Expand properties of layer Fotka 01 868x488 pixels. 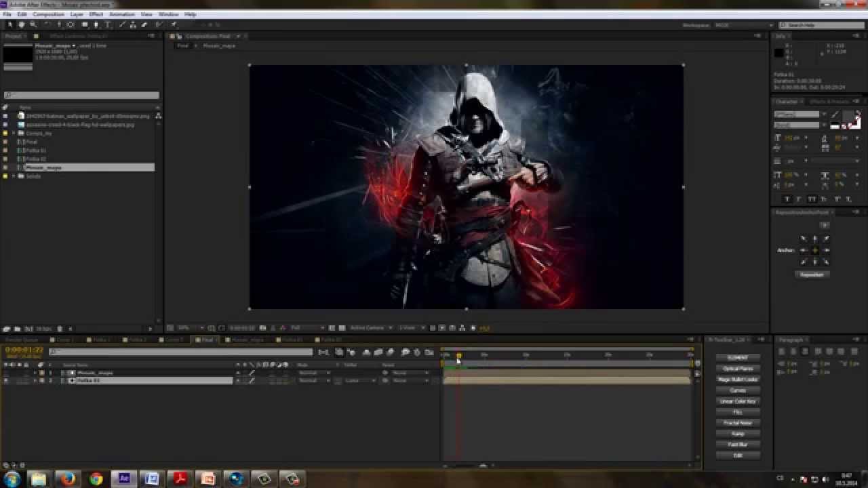click(35, 381)
